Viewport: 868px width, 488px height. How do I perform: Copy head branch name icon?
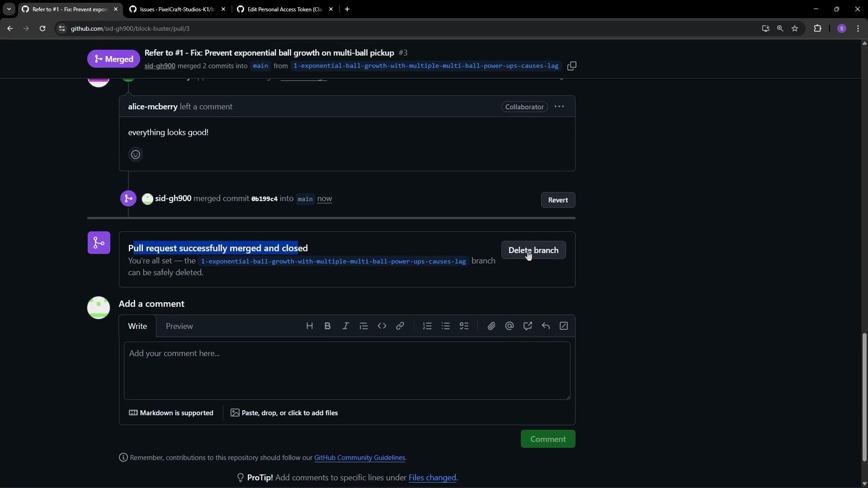[x=572, y=66]
